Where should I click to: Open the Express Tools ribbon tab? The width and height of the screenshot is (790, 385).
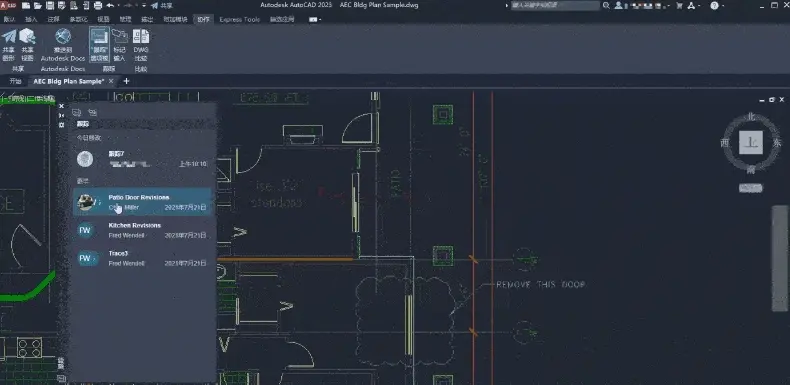pyautogui.click(x=240, y=19)
